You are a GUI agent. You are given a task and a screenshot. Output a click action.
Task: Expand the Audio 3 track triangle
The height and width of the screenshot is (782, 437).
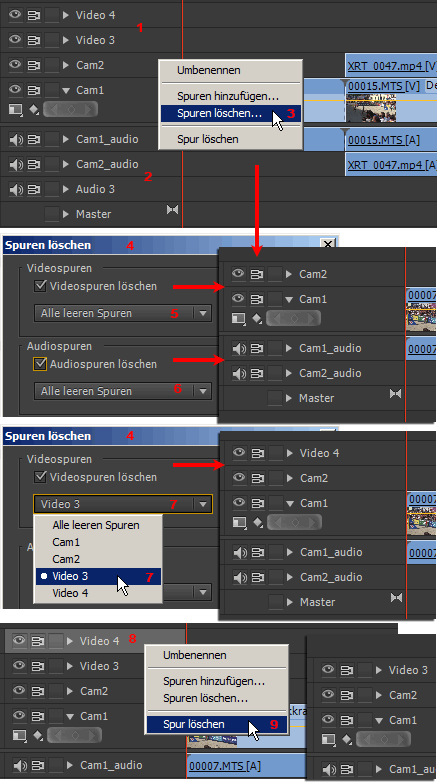click(x=66, y=189)
